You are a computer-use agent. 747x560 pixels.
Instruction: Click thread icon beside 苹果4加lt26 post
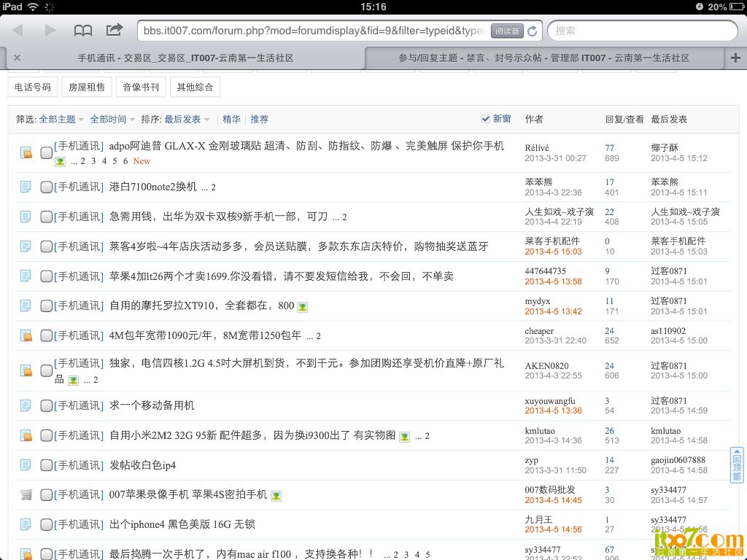click(x=26, y=276)
